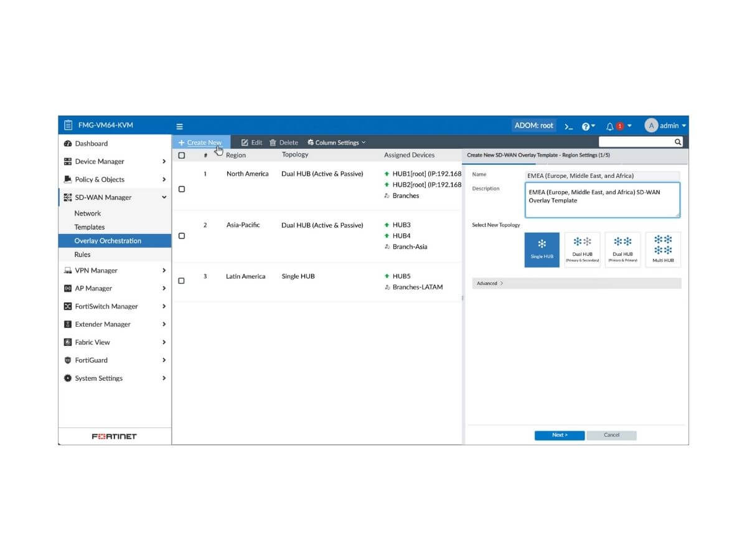This screenshot has width=747, height=560.
Task: Select the Asia-Pacific row checkbox
Action: click(x=182, y=235)
